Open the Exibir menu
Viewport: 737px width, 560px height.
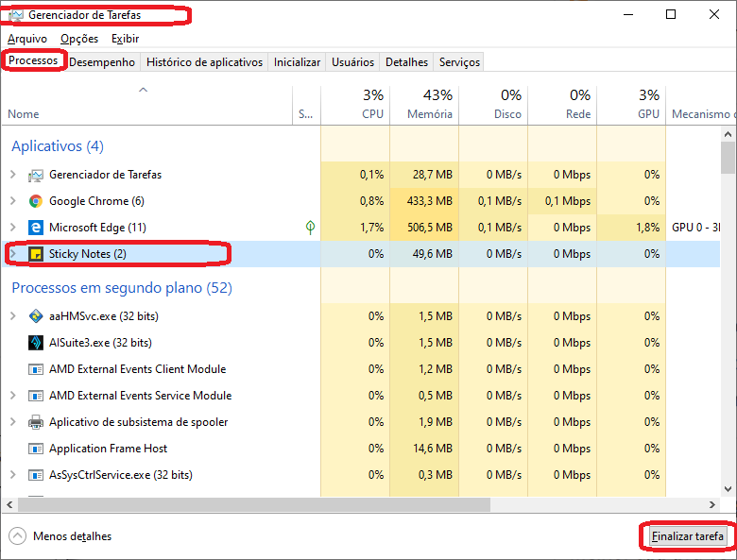[x=125, y=39]
